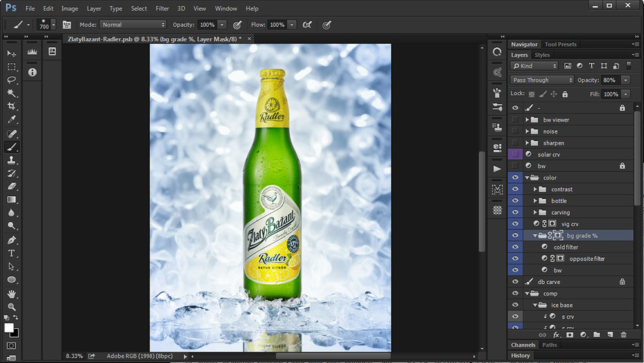
Task: Click the Flow percentage field
Action: (277, 25)
